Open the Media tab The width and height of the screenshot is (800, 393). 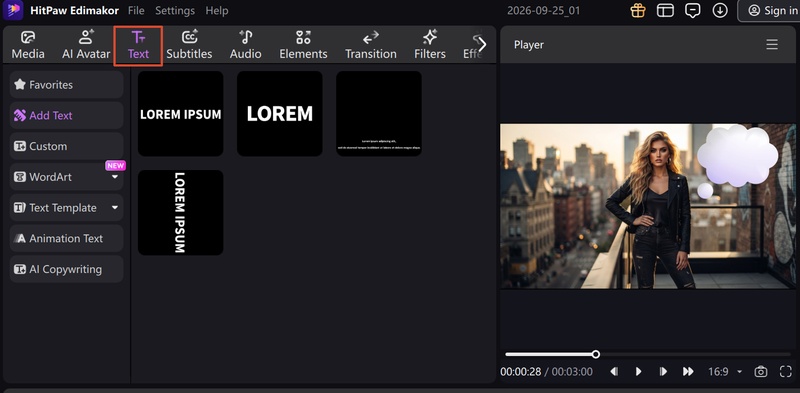click(x=28, y=45)
